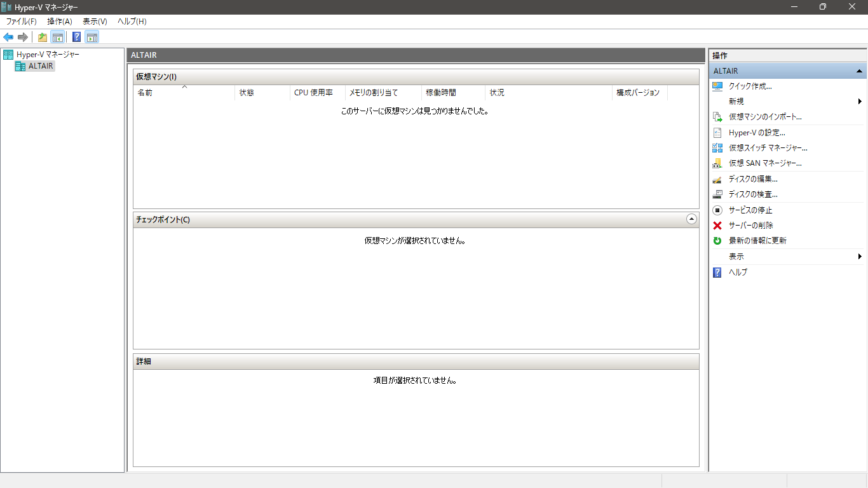
Task: Click 'このサーバーに仮想マシンは見つかりませんでした。' message
Action: pyautogui.click(x=414, y=111)
